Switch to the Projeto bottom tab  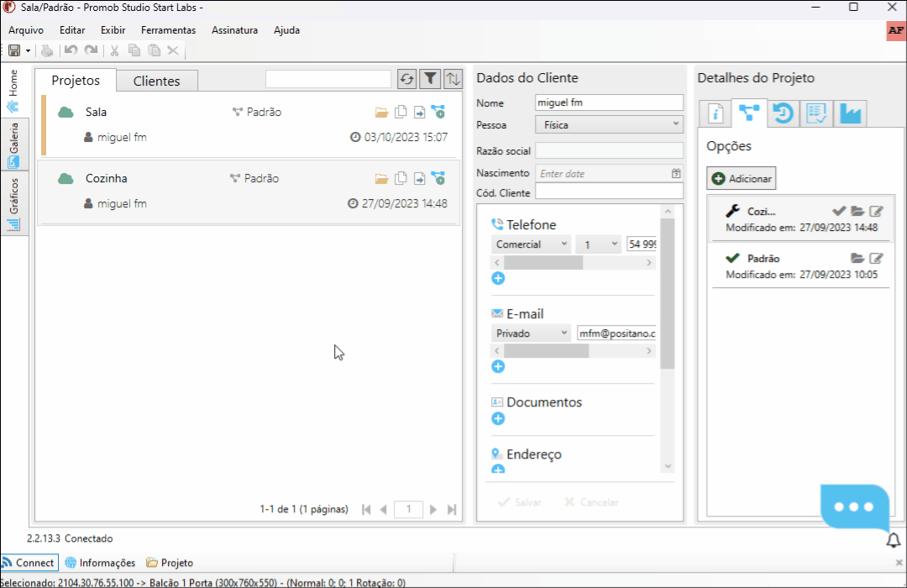point(170,563)
